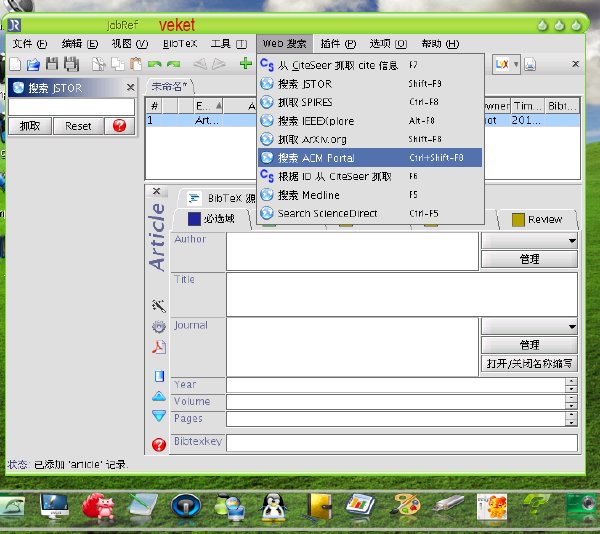Viewport: 600px width, 534px height.
Task: Open the 视图 (V) menu
Action: [130, 44]
